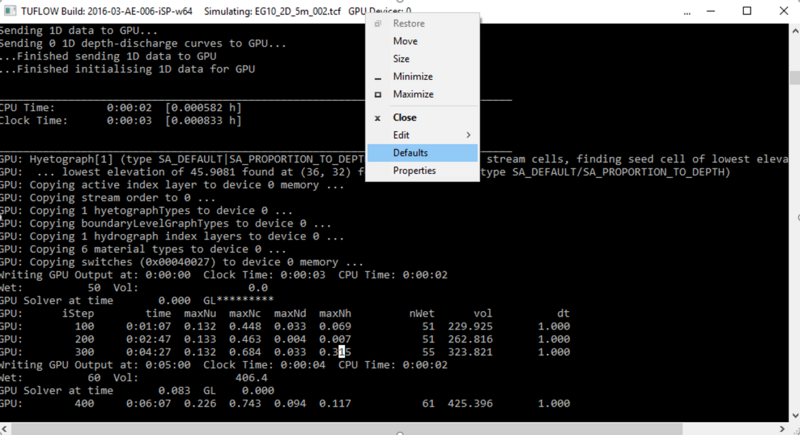
Task: Click the 'iStep' column header
Action: click(78, 314)
